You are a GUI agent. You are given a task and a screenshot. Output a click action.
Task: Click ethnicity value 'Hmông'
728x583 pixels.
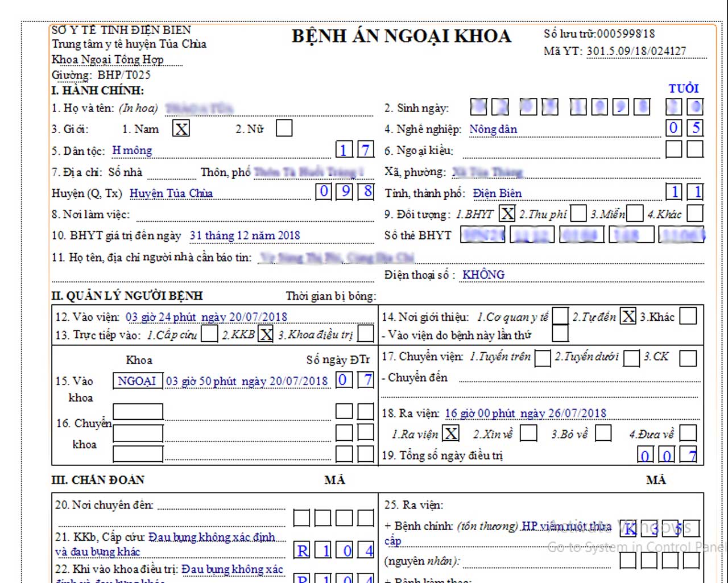[132, 150]
